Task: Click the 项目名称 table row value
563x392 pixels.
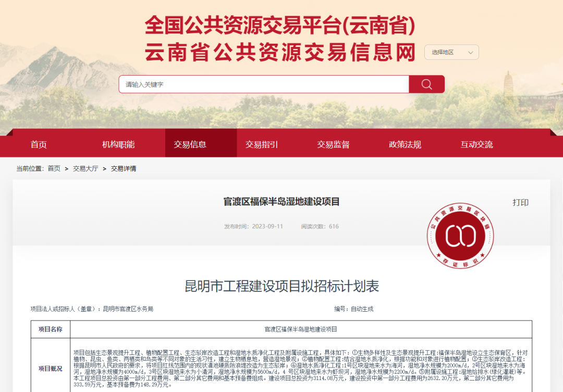Action: 301,329
